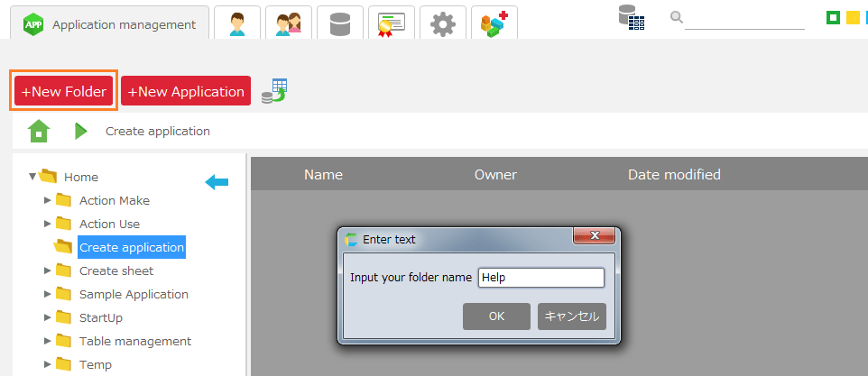Click the キャンセル cancel button

(571, 316)
